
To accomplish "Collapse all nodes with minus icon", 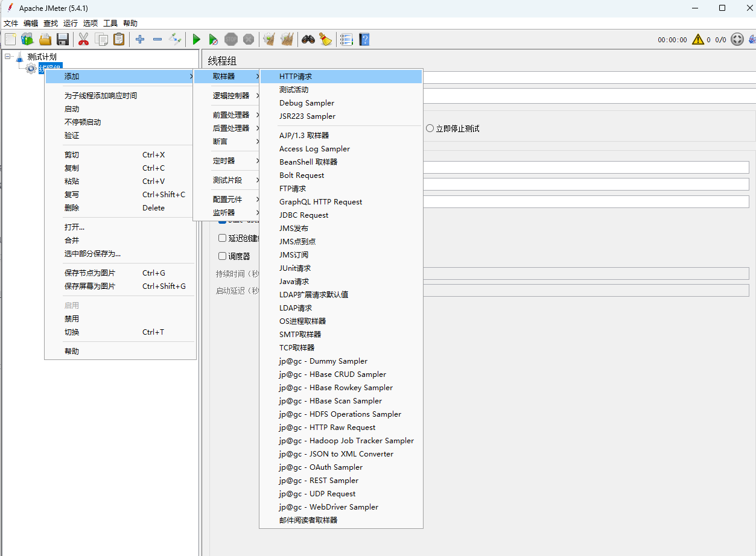I will [x=157, y=39].
